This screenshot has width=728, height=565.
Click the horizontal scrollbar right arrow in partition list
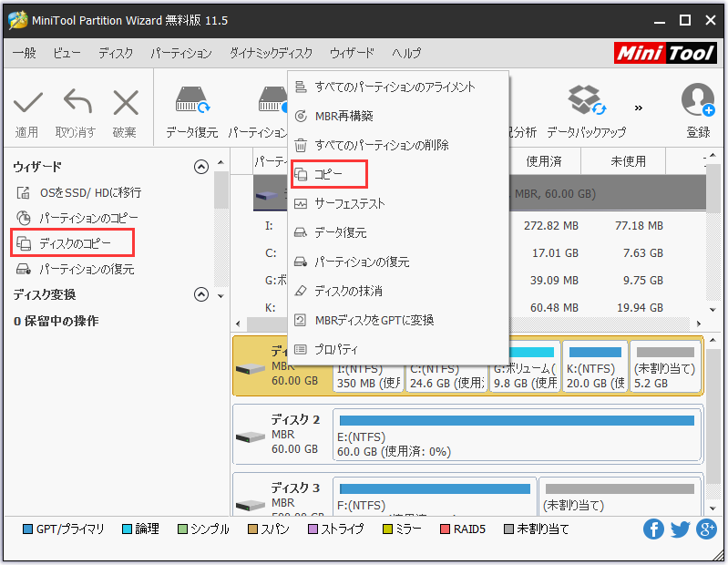(x=699, y=324)
